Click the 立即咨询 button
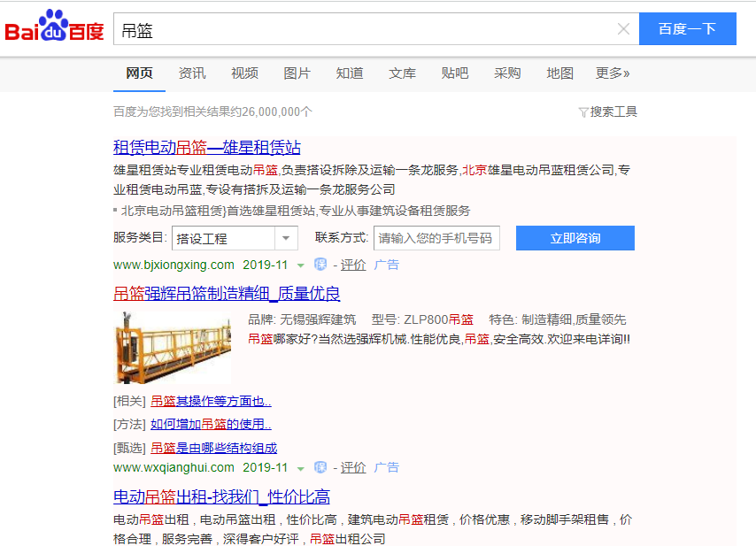The height and width of the screenshot is (546, 756). [x=575, y=238]
